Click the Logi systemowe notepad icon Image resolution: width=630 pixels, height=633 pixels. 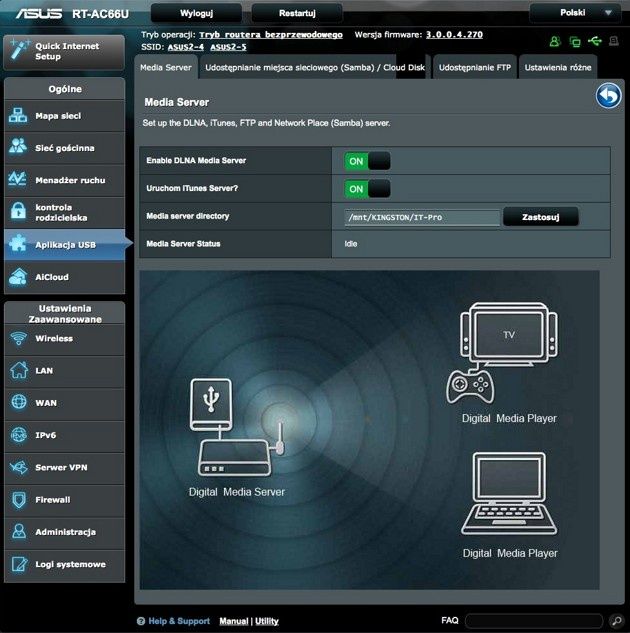[x=19, y=564]
